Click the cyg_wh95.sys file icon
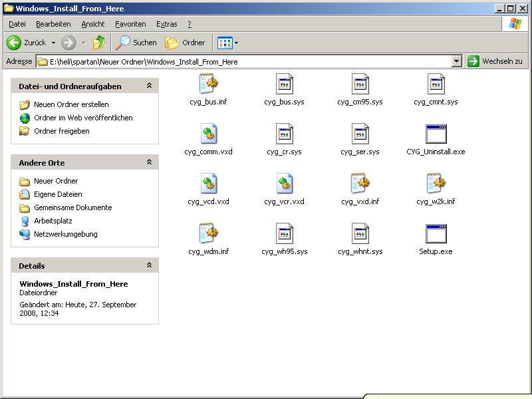 click(x=285, y=234)
